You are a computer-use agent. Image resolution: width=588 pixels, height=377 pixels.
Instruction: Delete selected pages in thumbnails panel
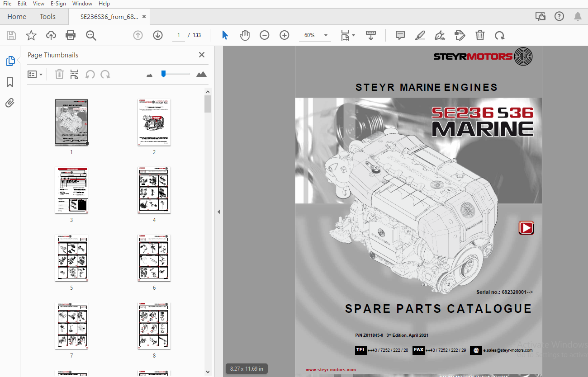tap(59, 74)
